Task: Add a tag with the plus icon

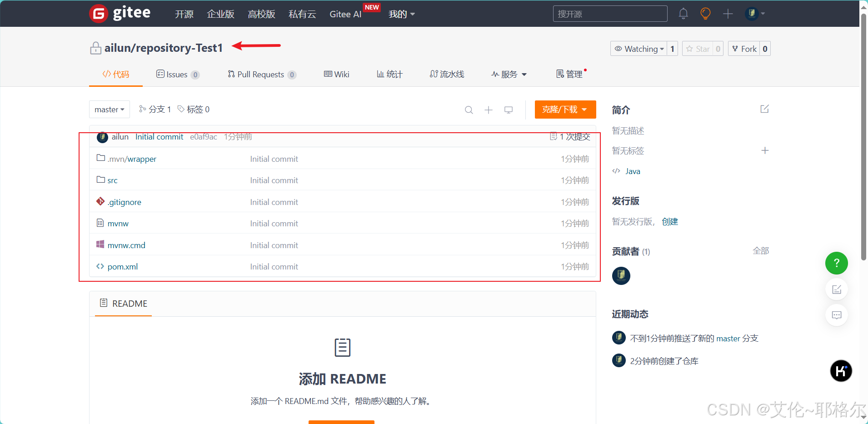Action: tap(765, 150)
